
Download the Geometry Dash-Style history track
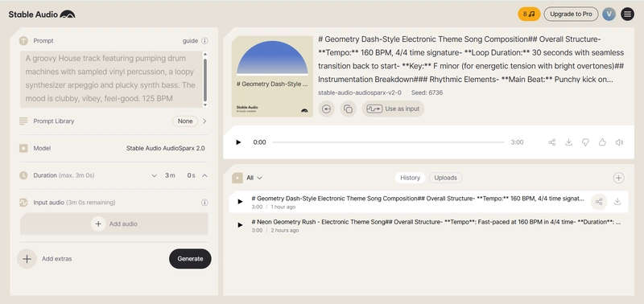[x=617, y=201]
